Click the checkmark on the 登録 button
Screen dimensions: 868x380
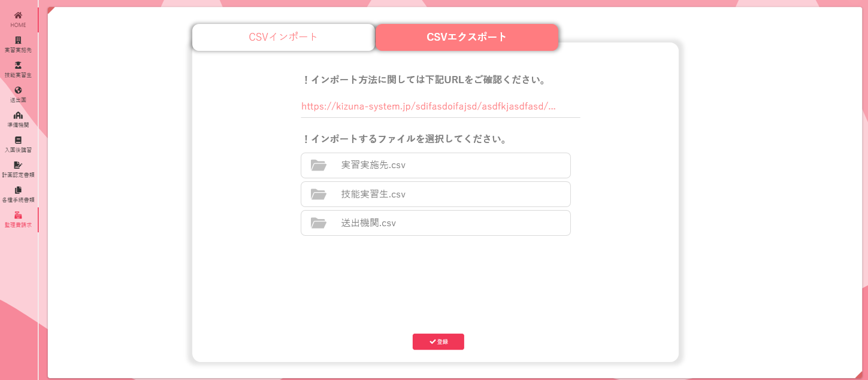coord(433,342)
